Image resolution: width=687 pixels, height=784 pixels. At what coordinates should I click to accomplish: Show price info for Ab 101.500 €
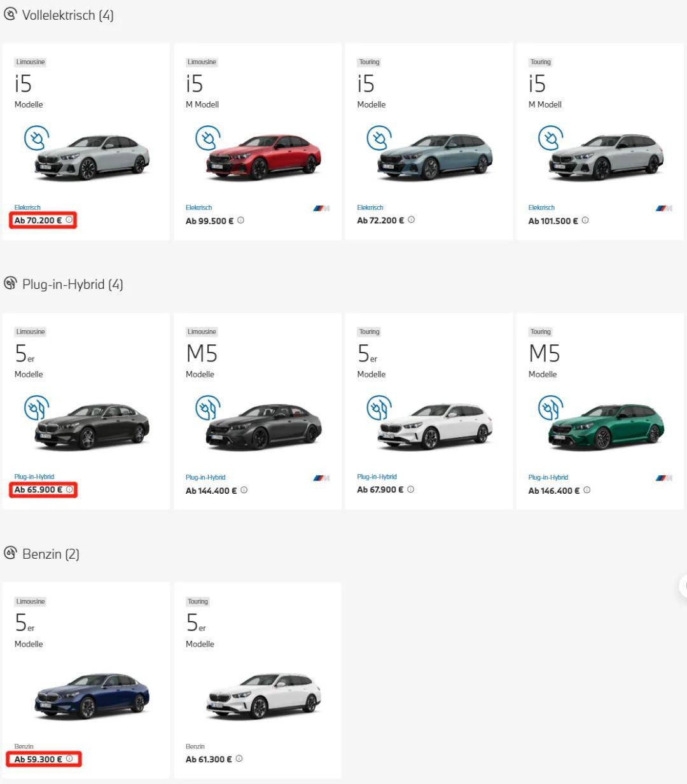[x=585, y=221]
